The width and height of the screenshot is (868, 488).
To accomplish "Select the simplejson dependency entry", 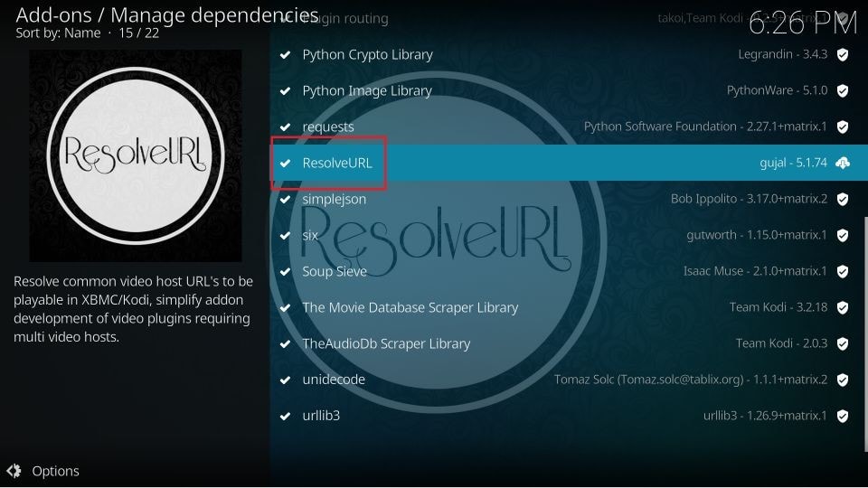I will click(569, 199).
